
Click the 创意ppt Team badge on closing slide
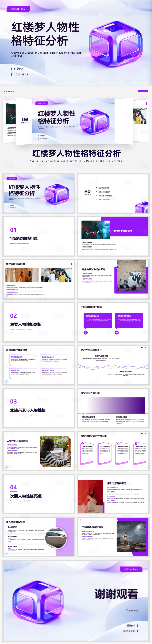pyautogui.click(x=131, y=569)
